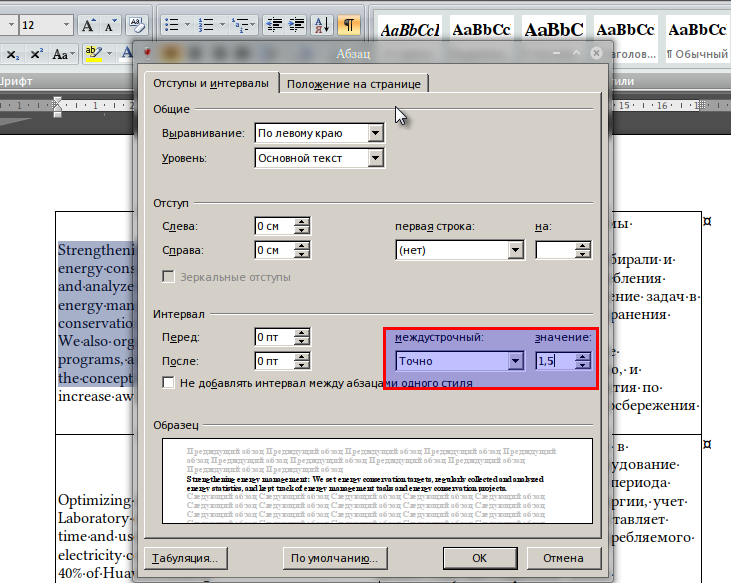Click the text highlight color icon
Viewport: 731px width, 583px height.
pyautogui.click(x=94, y=54)
